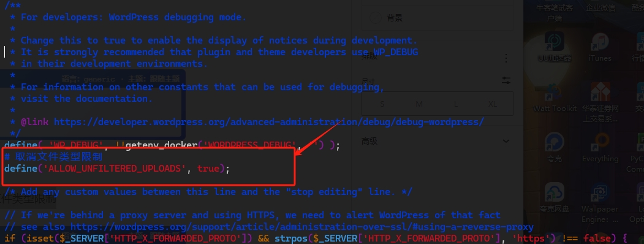Click the WP_DEBUG getenv_docker define line
644x244 pixels.
click(172, 145)
